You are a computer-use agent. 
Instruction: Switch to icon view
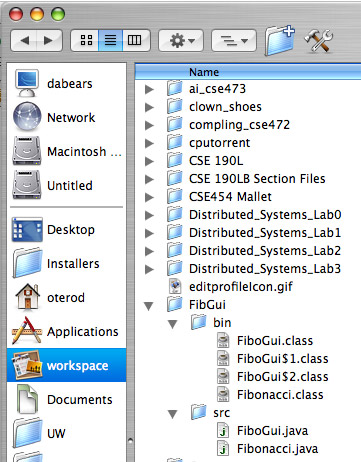pyautogui.click(x=85, y=41)
